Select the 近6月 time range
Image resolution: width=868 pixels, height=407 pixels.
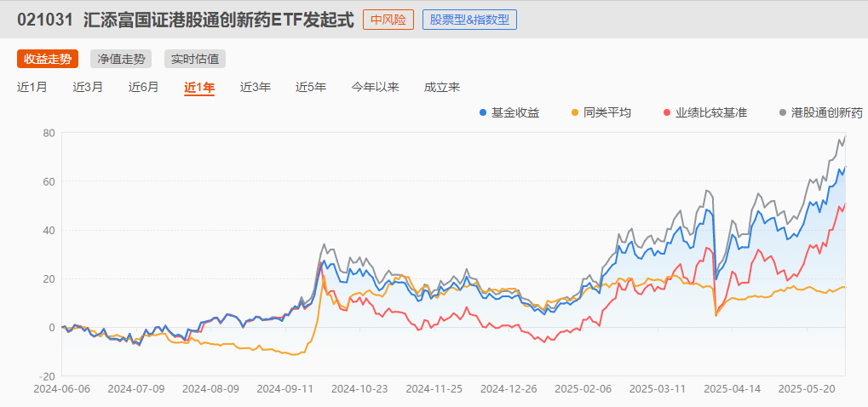[x=144, y=87]
